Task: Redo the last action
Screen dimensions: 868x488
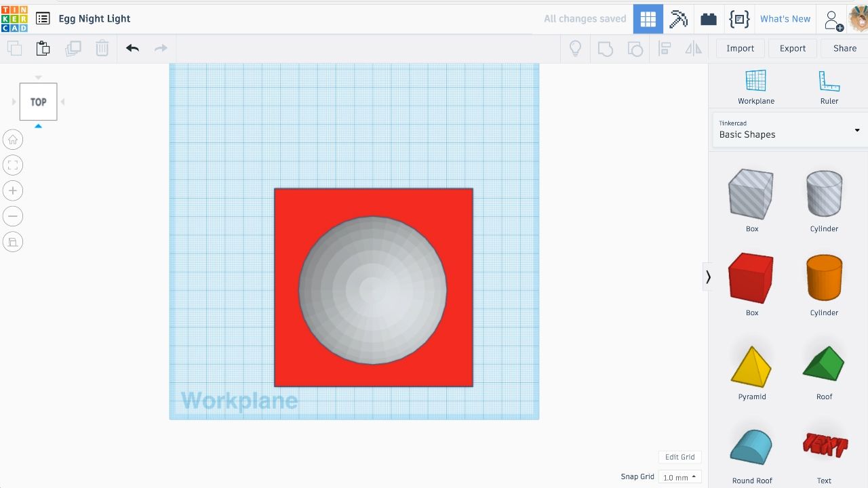Action: pyautogui.click(x=161, y=48)
